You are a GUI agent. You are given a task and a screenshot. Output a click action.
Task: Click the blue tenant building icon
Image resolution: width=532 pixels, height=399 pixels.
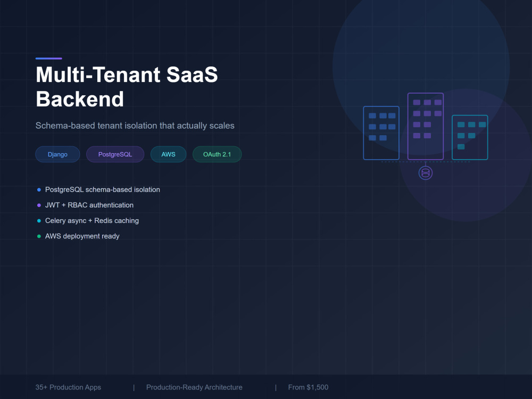pyautogui.click(x=381, y=133)
